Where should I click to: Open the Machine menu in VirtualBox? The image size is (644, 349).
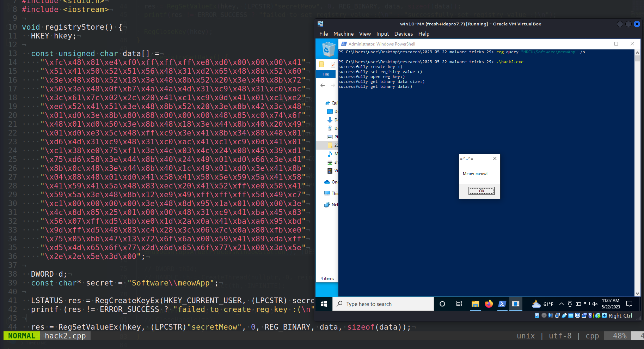coord(343,34)
